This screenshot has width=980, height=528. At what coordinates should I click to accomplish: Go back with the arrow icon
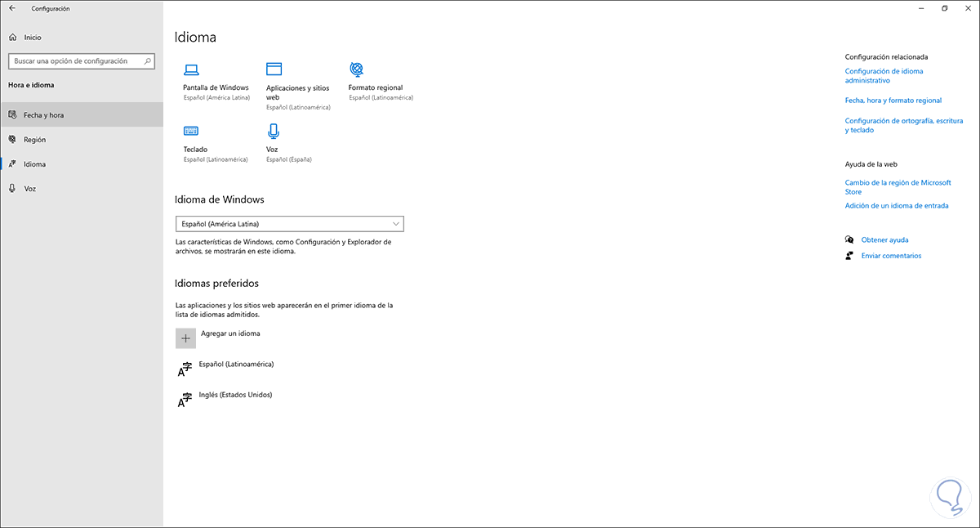pos(12,8)
